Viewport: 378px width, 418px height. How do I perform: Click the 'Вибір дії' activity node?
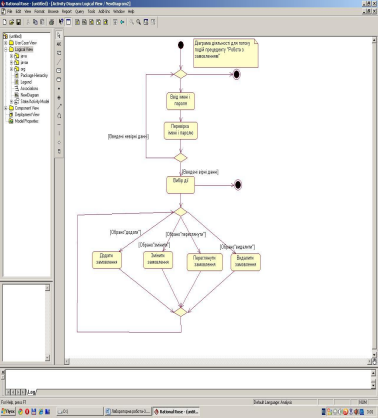180,185
